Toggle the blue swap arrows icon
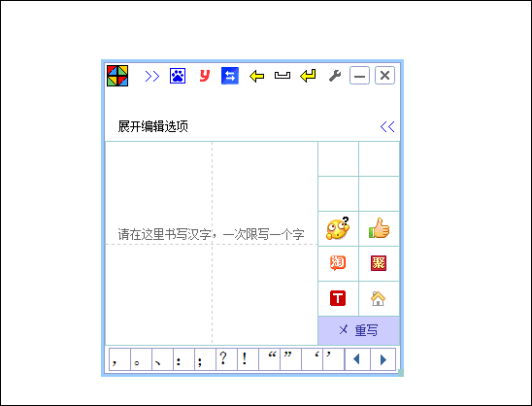Image resolution: width=532 pixels, height=406 pixels. (x=230, y=76)
